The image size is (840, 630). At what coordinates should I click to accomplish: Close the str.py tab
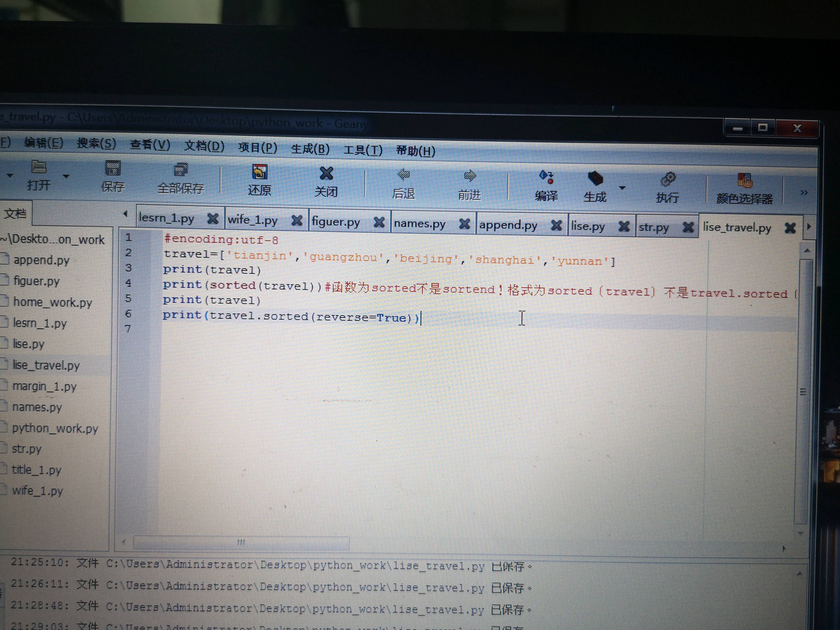(x=688, y=228)
